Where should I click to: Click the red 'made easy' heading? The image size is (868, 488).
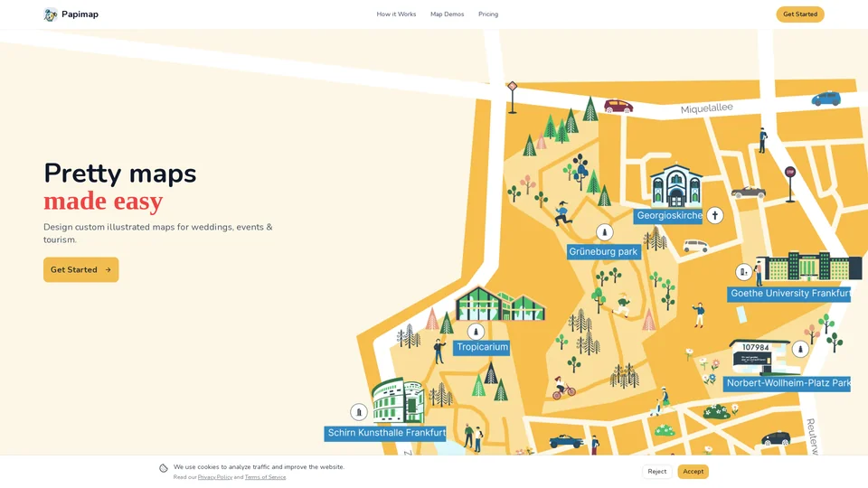click(103, 201)
